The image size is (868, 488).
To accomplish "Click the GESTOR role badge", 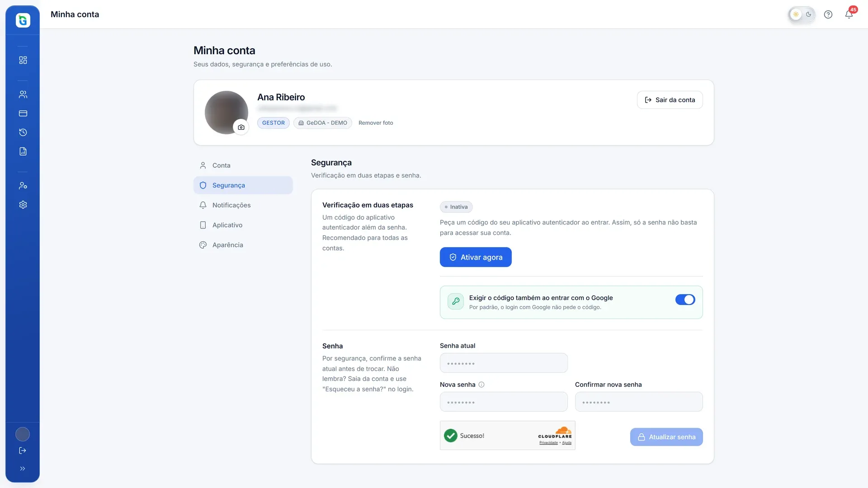I will (x=274, y=123).
